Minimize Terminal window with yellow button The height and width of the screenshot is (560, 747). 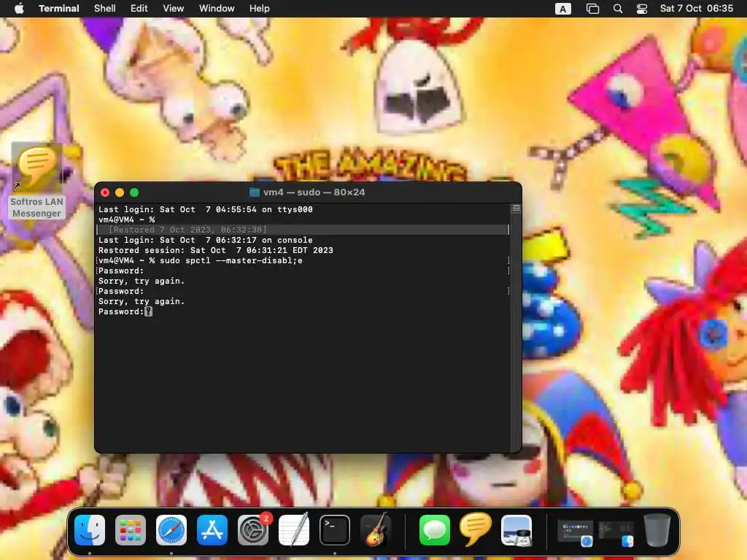pyautogui.click(x=120, y=192)
